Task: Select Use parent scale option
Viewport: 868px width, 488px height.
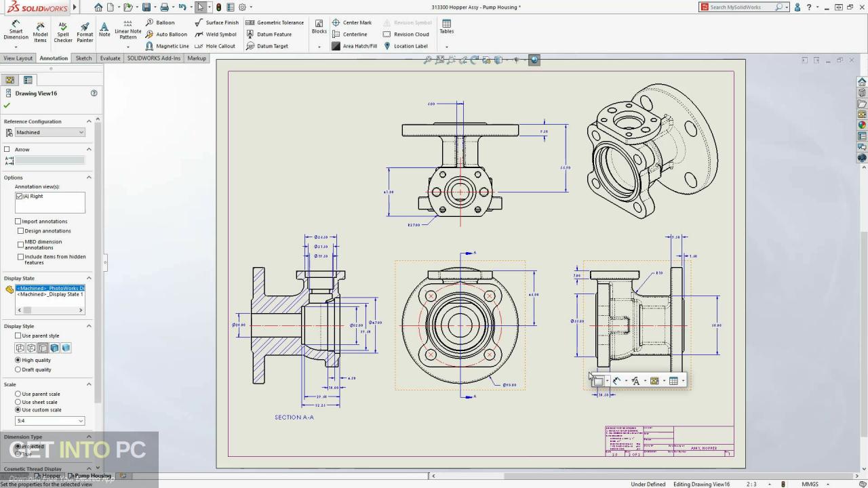Action: pyautogui.click(x=18, y=394)
